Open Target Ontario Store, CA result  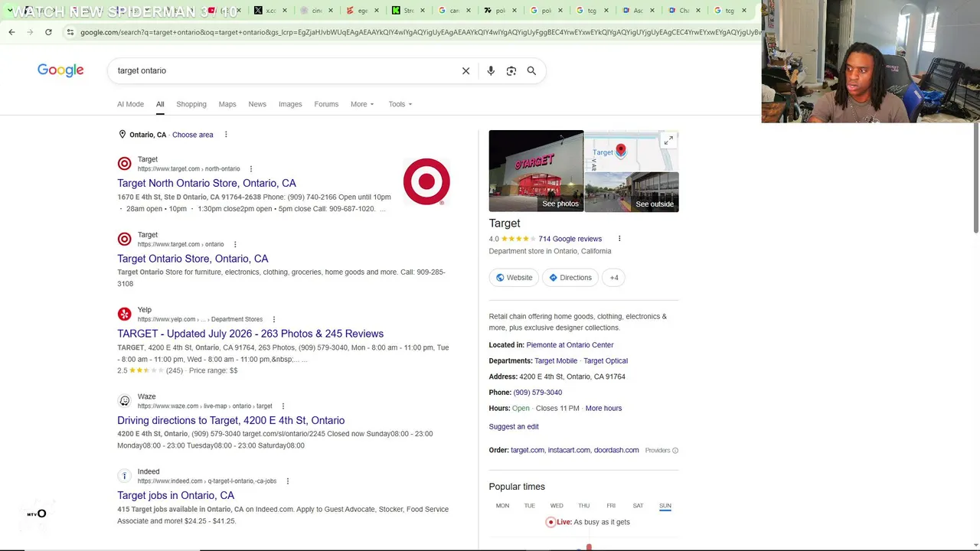coord(193,259)
